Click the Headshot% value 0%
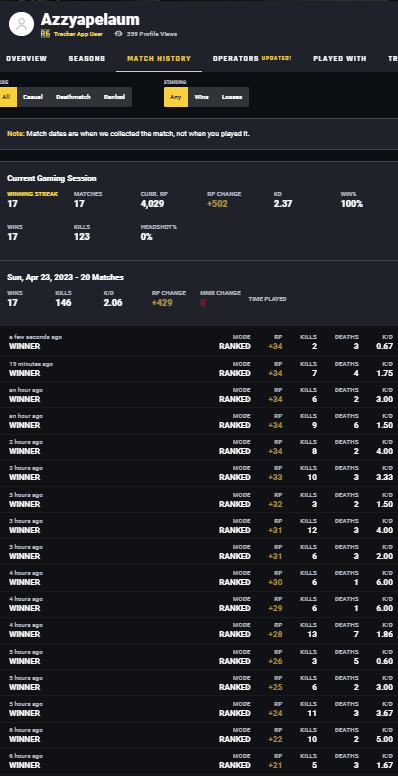Viewport: 398px width, 776px height. [147, 237]
